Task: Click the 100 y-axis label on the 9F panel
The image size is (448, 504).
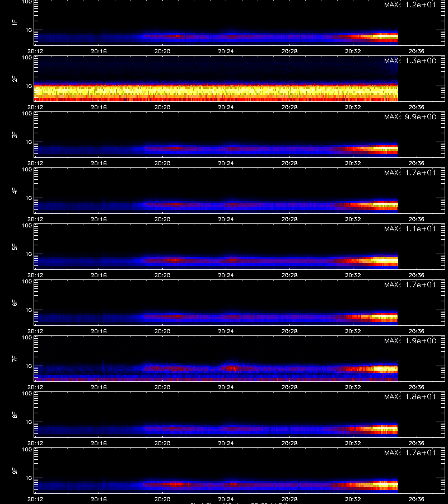Action: [x=27, y=449]
